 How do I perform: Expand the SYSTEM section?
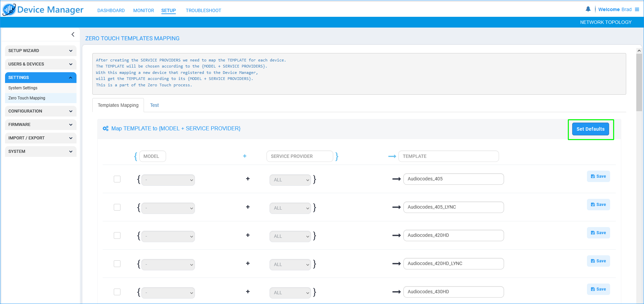(41, 151)
